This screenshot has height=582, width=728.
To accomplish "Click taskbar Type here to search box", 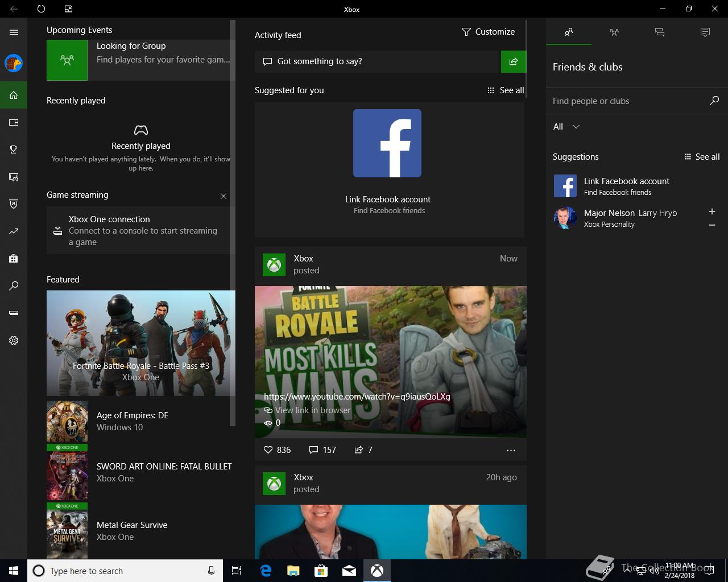I will pos(124,571).
